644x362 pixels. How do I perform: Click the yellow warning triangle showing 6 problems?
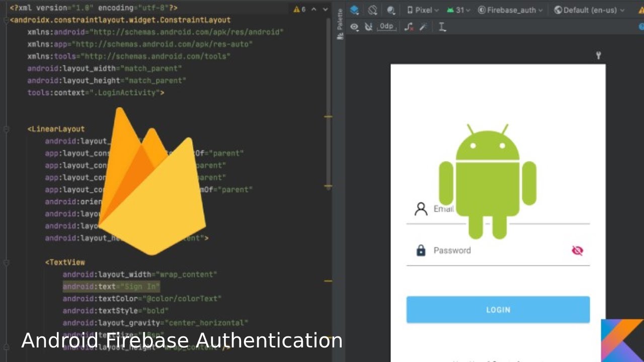click(299, 9)
